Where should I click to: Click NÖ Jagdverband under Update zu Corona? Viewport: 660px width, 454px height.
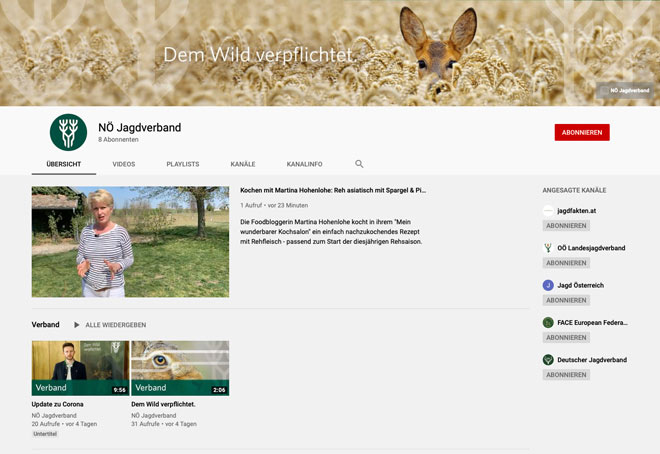coord(54,415)
